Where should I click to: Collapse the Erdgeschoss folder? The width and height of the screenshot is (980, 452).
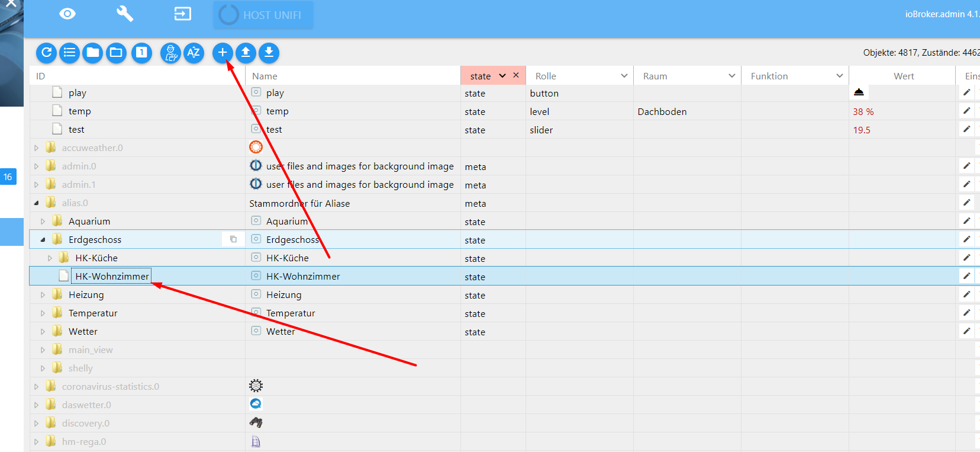(43, 240)
